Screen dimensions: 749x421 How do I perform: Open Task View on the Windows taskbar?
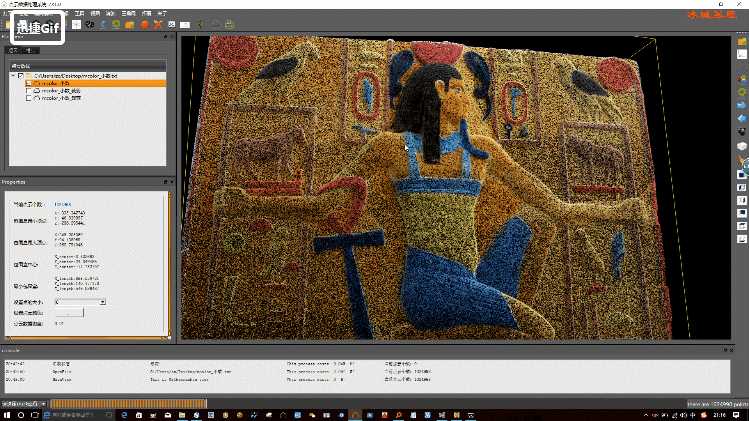tap(34, 415)
